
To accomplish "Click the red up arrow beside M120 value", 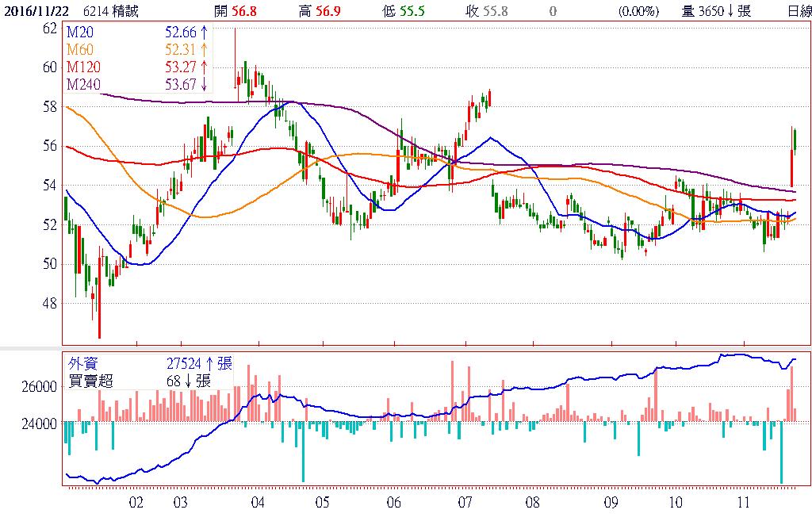I will click(x=204, y=67).
